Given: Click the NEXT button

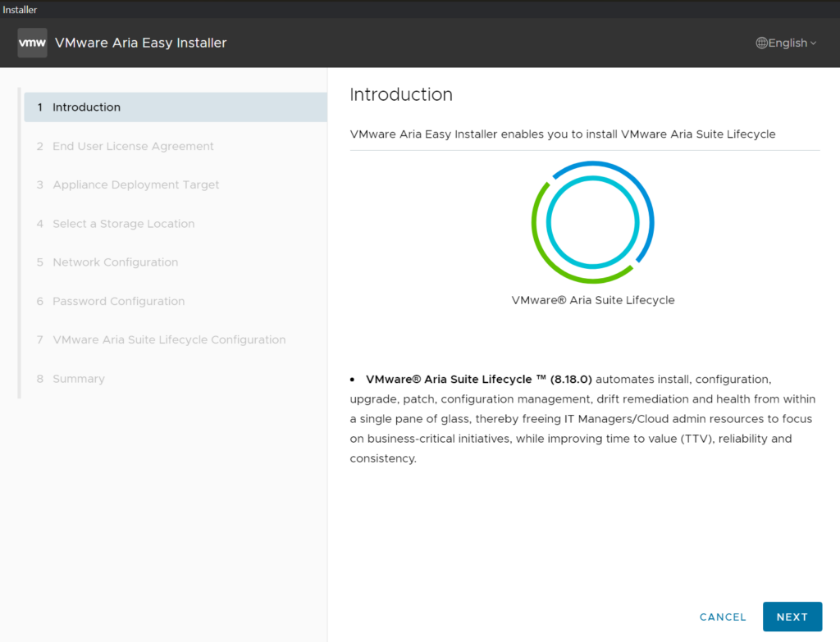Looking at the screenshot, I should (792, 617).
